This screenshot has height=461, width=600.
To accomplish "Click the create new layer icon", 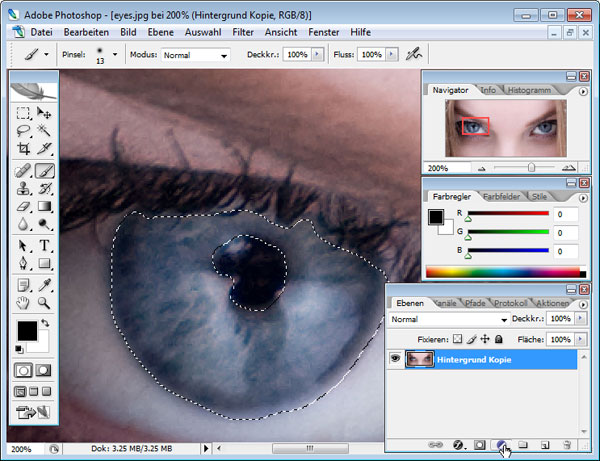I will [545, 444].
